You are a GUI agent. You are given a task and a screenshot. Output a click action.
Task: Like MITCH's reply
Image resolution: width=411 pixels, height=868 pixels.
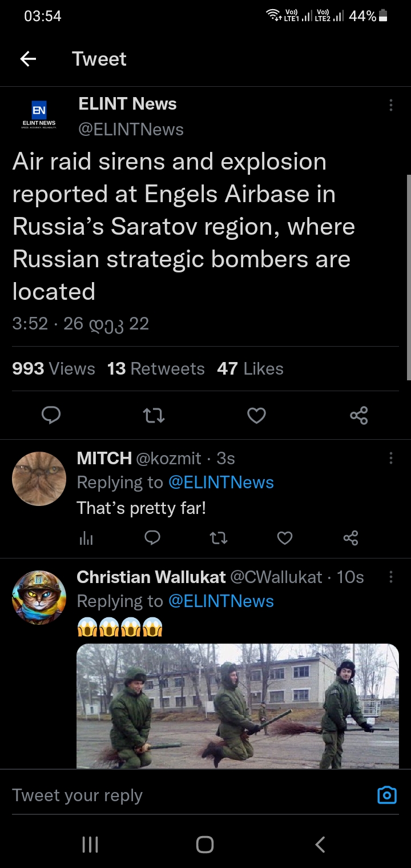285,537
